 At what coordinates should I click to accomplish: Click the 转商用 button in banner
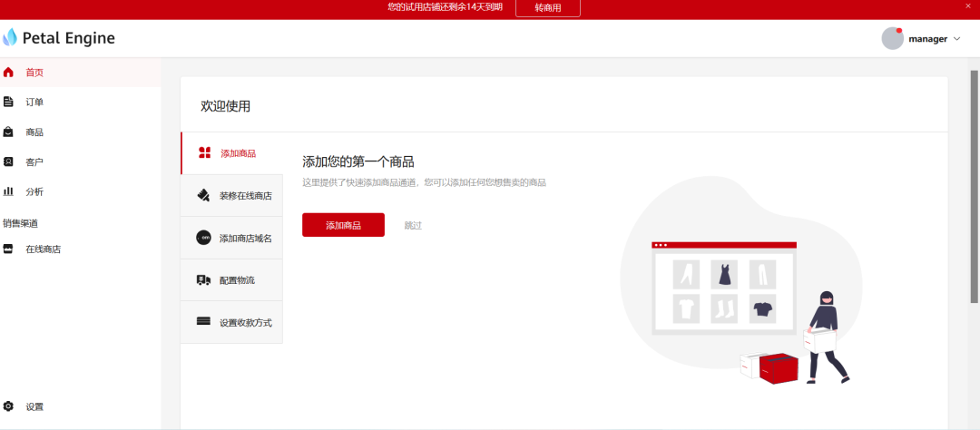tap(548, 7)
